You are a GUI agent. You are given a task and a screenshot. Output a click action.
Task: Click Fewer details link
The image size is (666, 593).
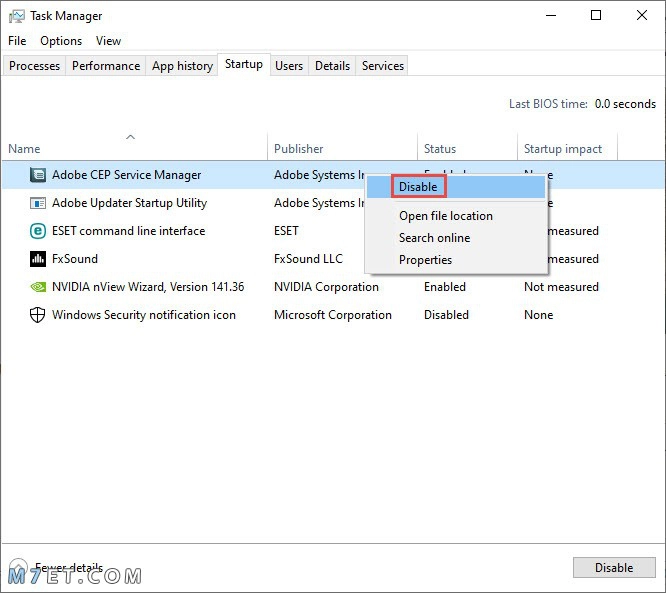pos(69,567)
